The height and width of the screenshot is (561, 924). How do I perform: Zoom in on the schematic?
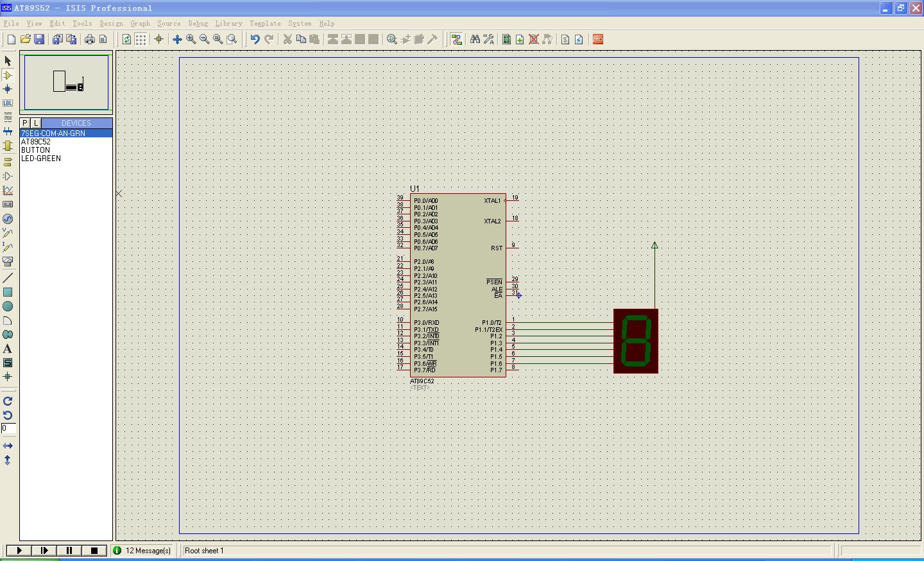(x=191, y=39)
